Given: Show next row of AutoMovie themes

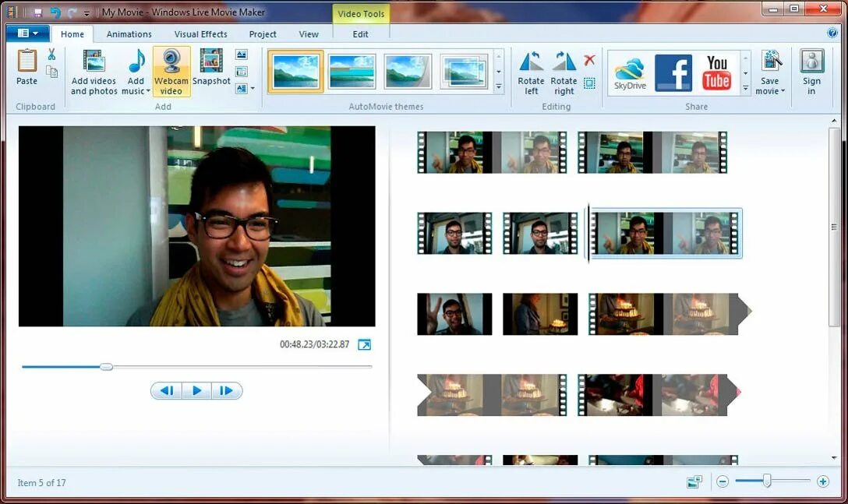Looking at the screenshot, I should click(x=499, y=72).
